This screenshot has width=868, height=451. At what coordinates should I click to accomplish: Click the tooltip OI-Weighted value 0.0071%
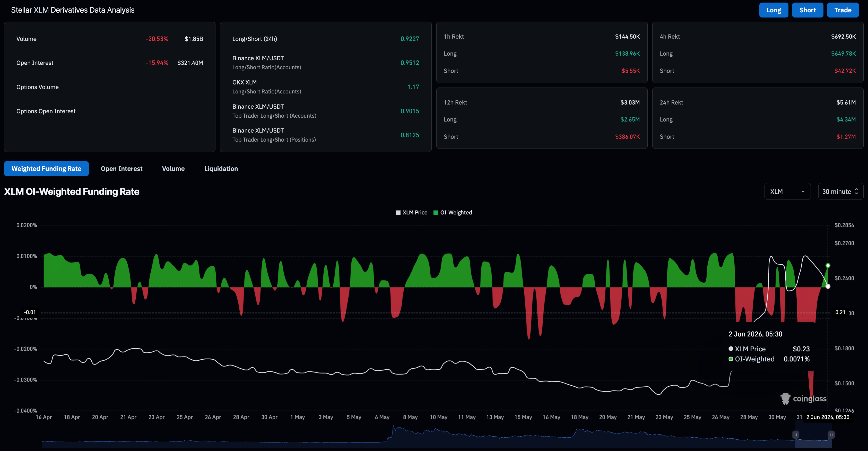point(796,359)
